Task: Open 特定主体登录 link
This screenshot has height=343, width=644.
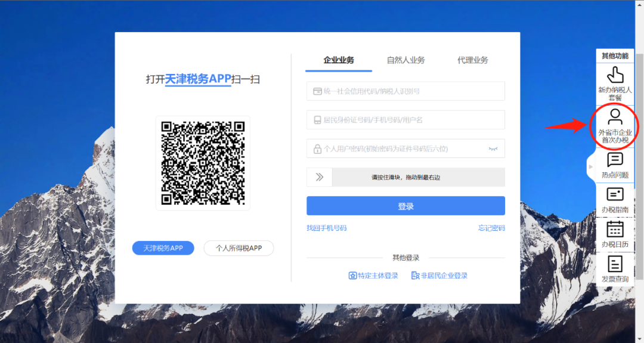Action: [x=373, y=276]
